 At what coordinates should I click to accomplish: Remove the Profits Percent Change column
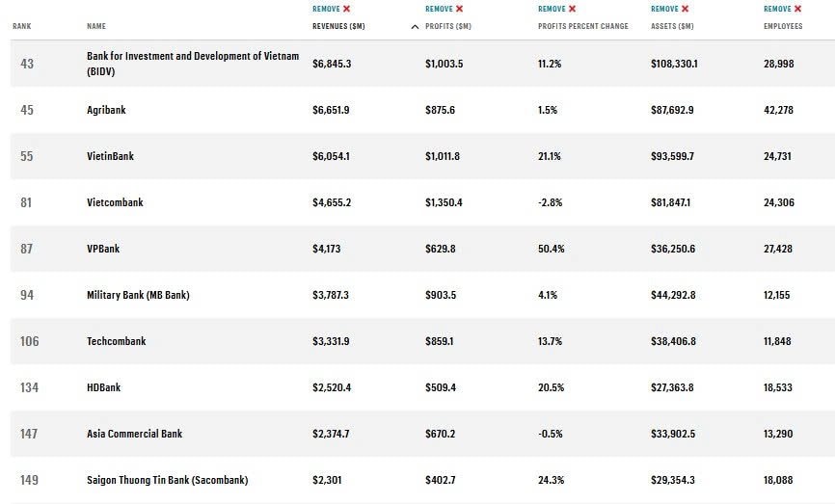coord(572,10)
